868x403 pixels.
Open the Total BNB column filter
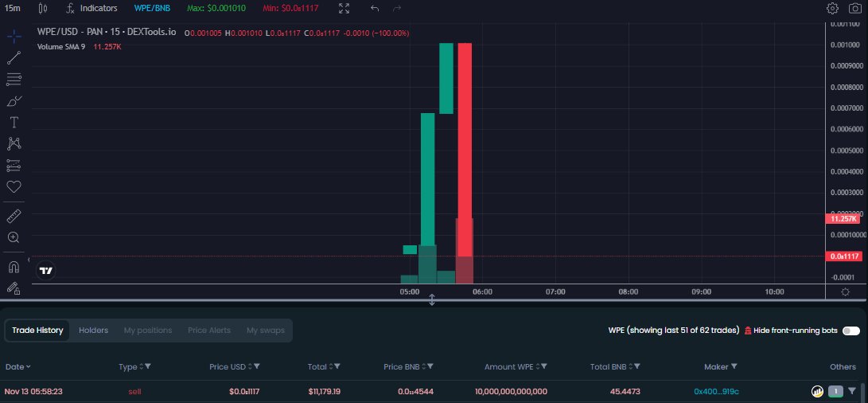tap(637, 367)
